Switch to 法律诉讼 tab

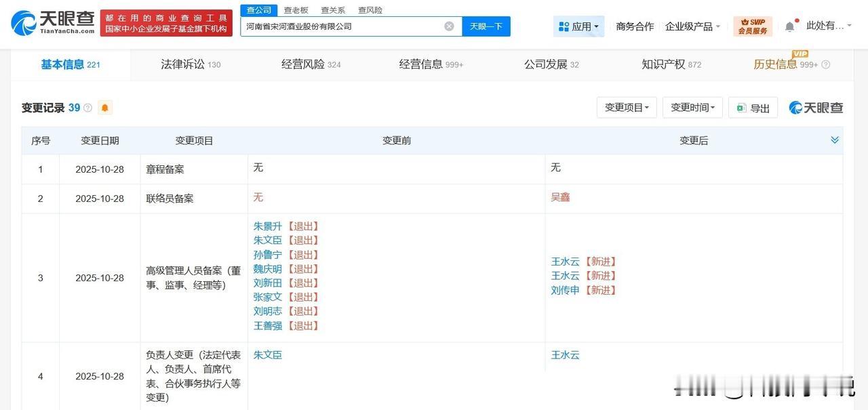(191, 64)
